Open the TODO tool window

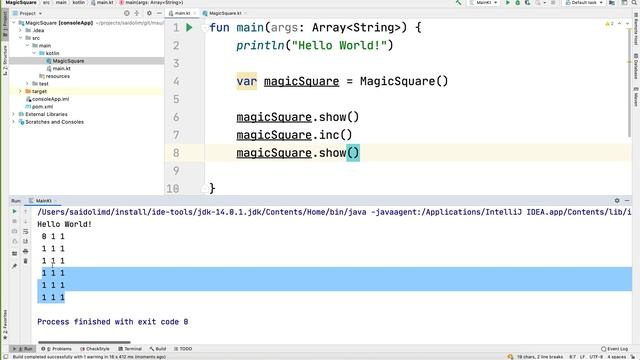[x=183, y=349]
